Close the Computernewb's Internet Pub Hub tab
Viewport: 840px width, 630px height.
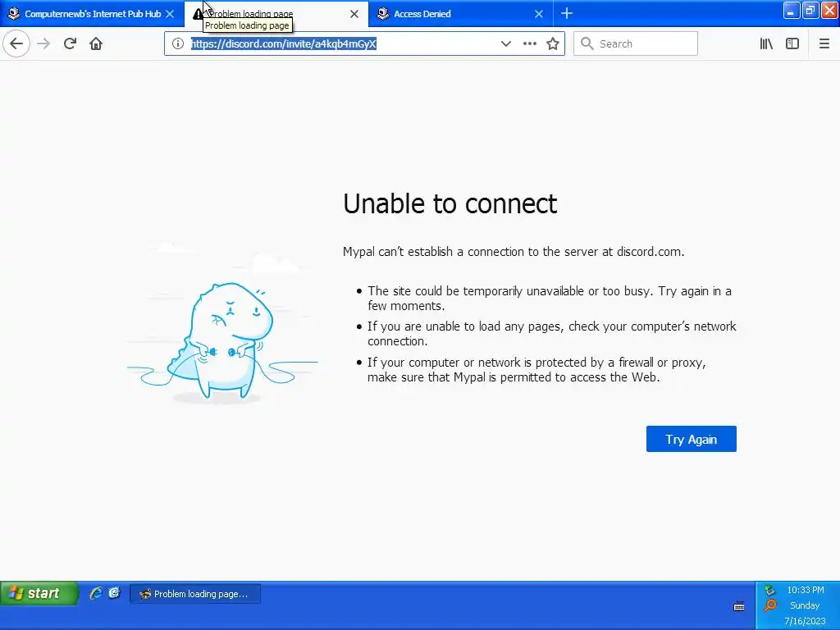pos(170,14)
